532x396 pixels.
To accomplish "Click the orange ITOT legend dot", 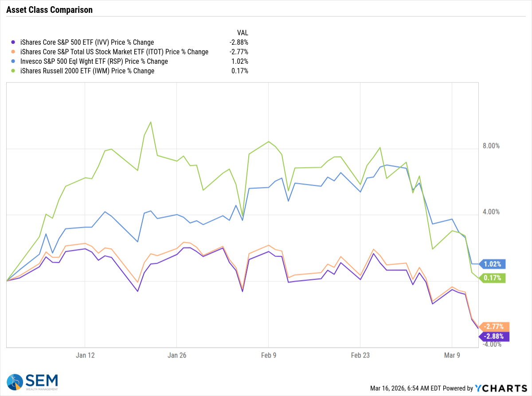I will (x=12, y=52).
